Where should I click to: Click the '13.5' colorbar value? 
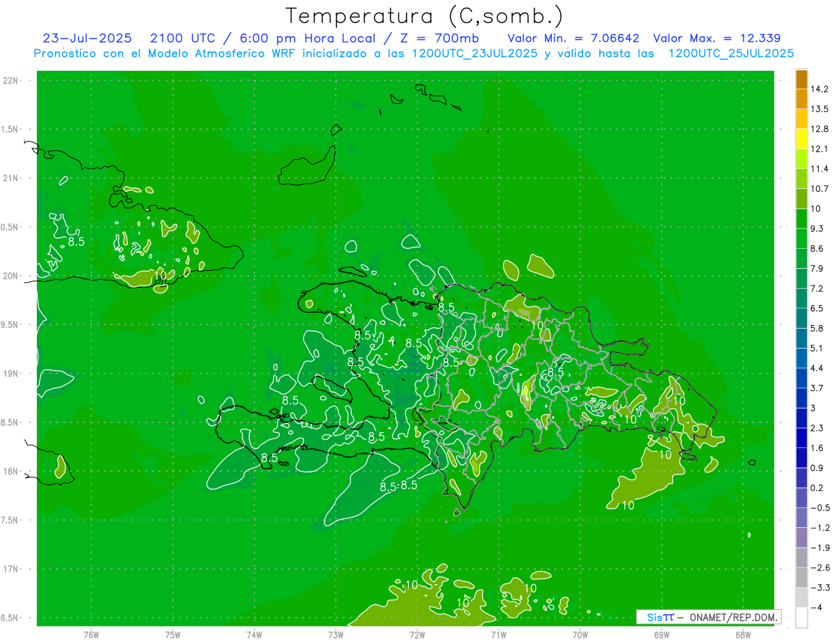[819, 109]
